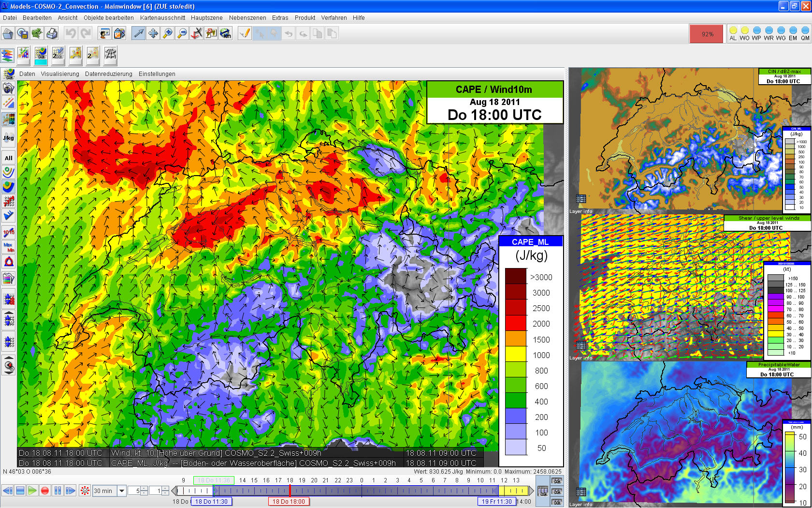
Task: Activate the pan/move arrows tool
Action: [x=153, y=34]
